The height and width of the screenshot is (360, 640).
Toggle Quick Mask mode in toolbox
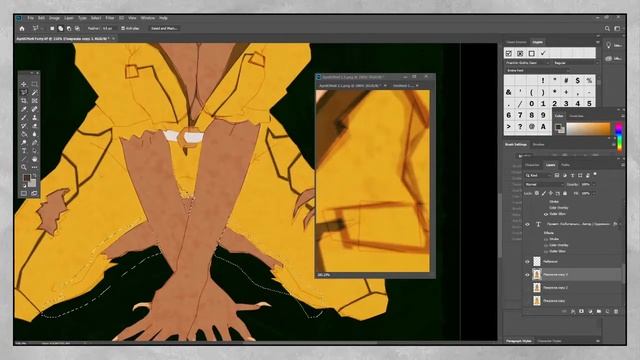24,193
